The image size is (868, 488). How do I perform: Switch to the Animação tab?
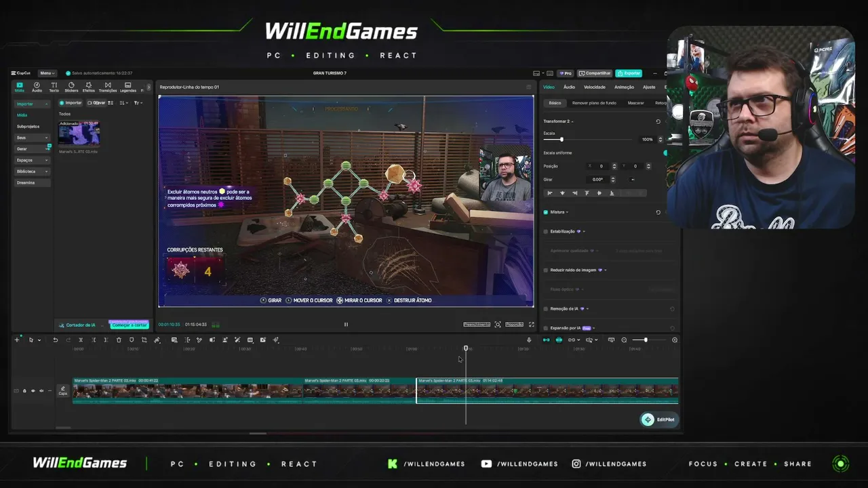point(624,87)
